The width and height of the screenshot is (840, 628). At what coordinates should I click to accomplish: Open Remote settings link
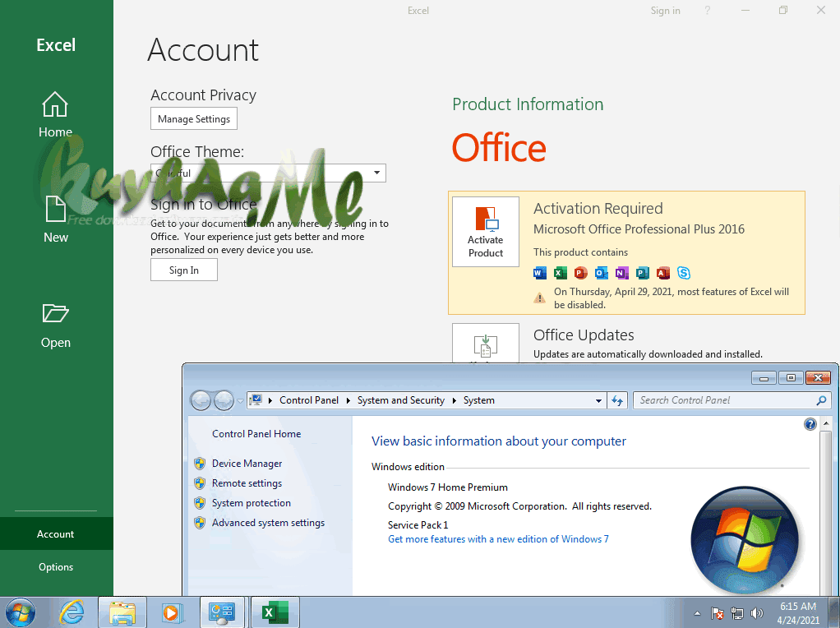point(247,483)
